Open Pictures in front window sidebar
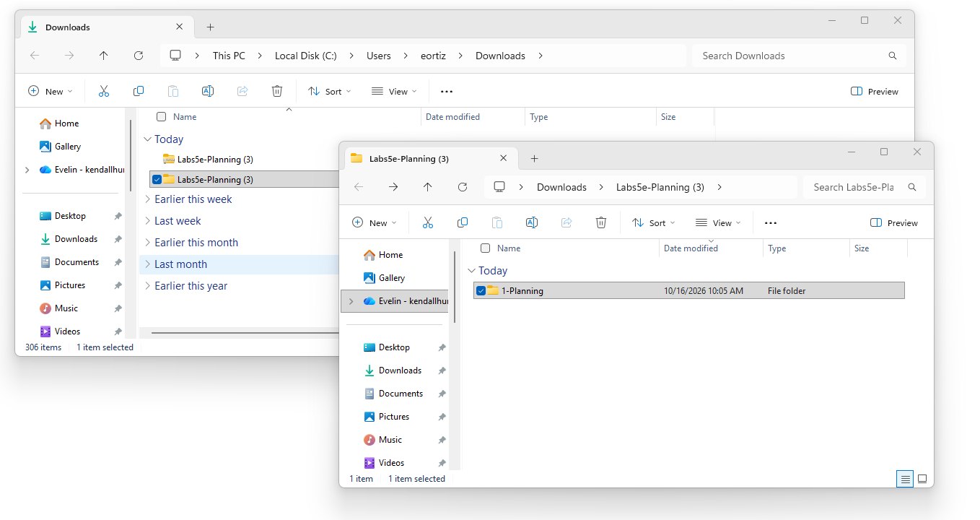This screenshot has height=520, width=980. click(394, 417)
